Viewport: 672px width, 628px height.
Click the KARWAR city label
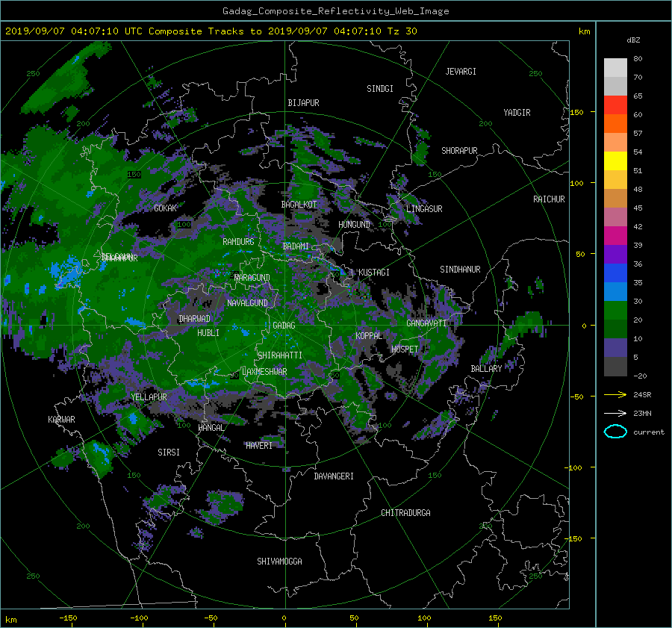click(x=61, y=420)
